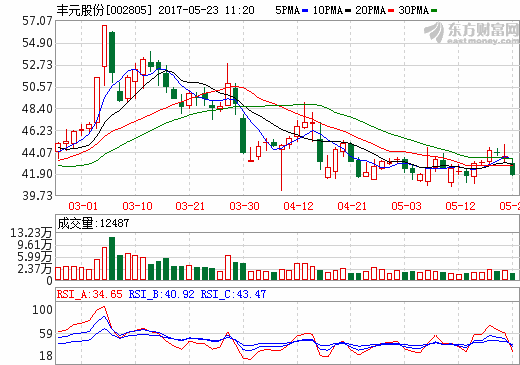This screenshot has width=520, height=365.
Task: Select the 05-12 date marker
Action: tap(460, 206)
